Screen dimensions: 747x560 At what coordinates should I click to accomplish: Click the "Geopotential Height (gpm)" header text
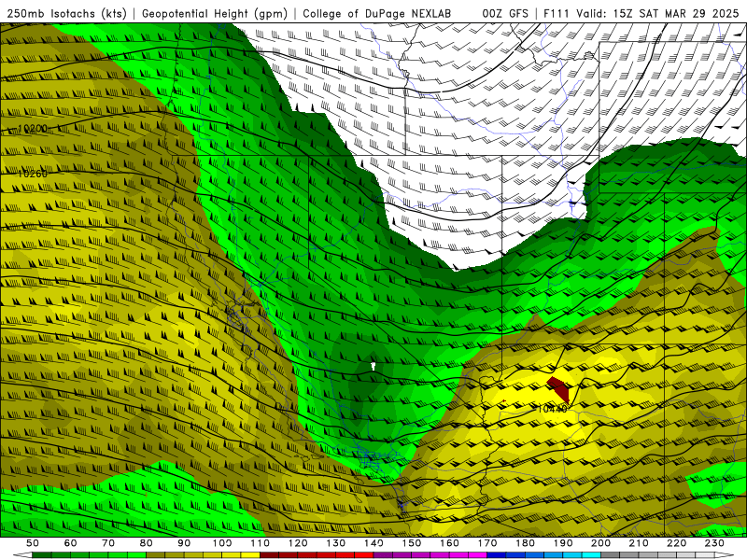215,14
